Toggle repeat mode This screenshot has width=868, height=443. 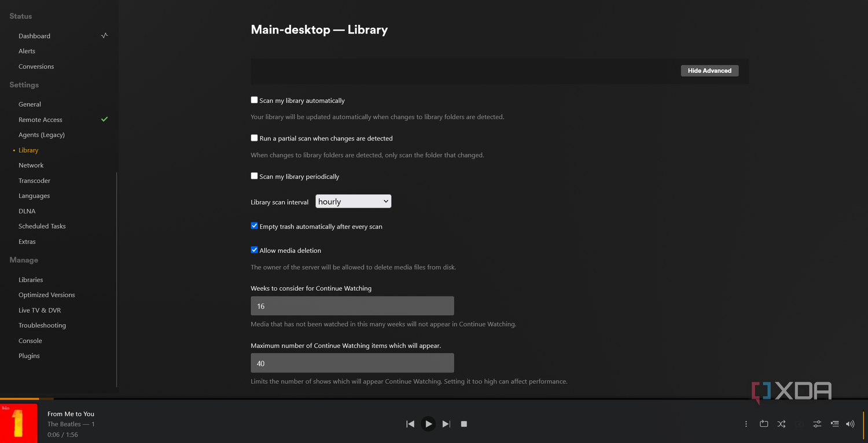764,424
